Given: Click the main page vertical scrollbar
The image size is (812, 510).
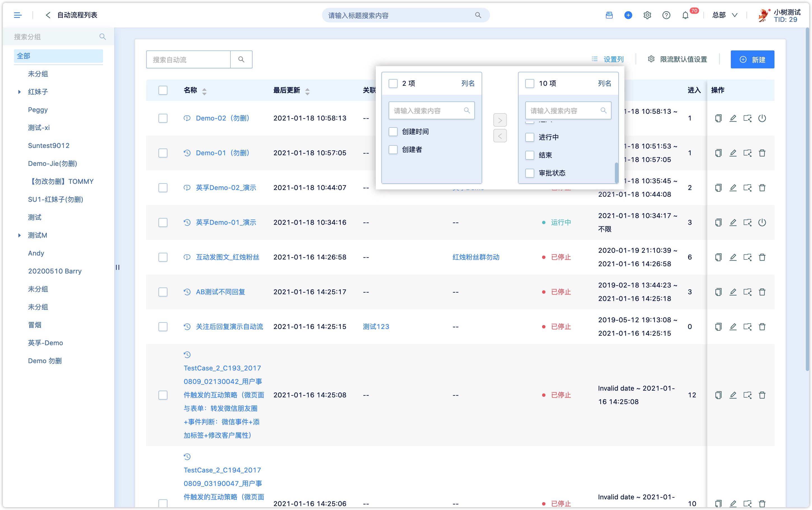Looking at the screenshot, I should pos(807,199).
